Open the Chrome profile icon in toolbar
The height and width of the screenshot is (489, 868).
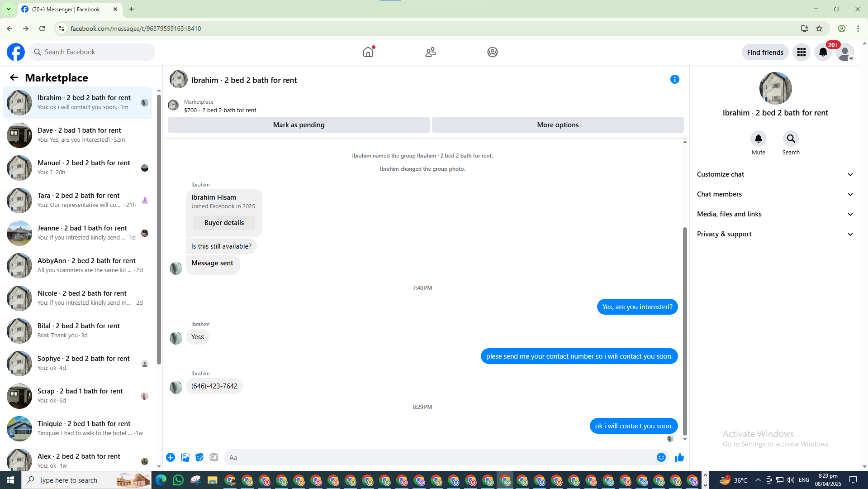click(x=842, y=29)
